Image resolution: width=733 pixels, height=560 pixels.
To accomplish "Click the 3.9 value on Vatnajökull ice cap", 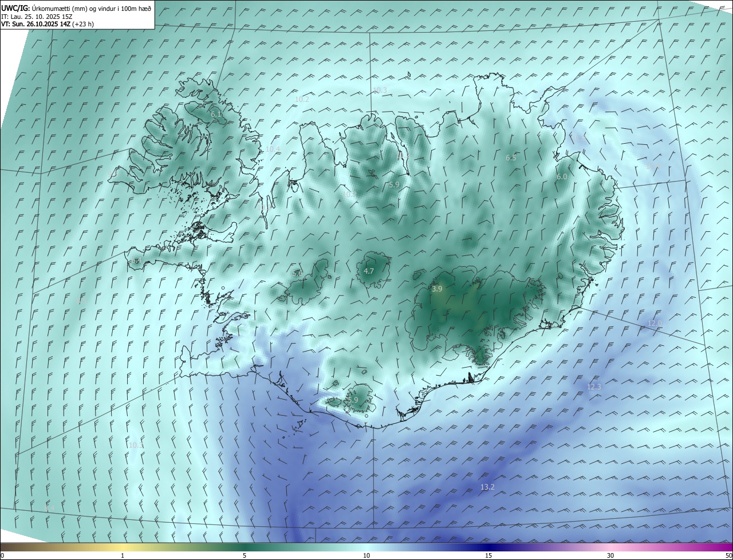I will (x=437, y=289).
